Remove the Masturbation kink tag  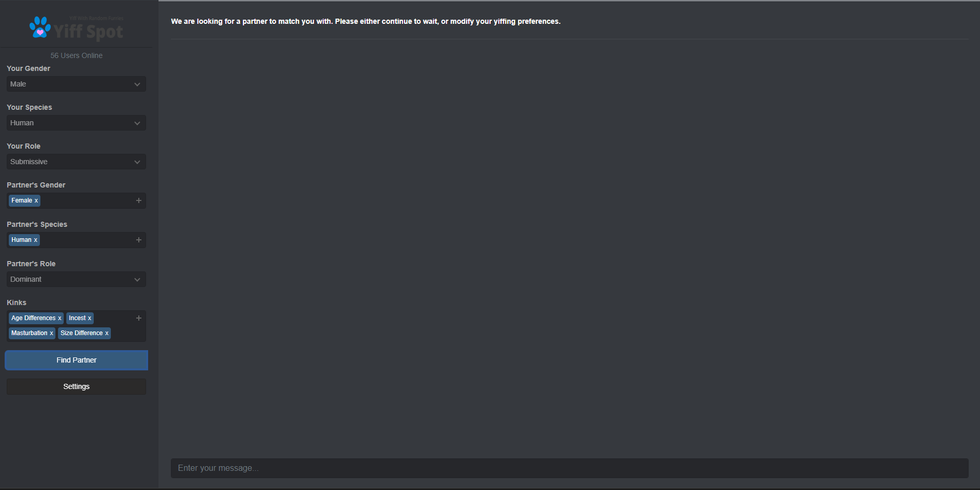click(x=51, y=334)
